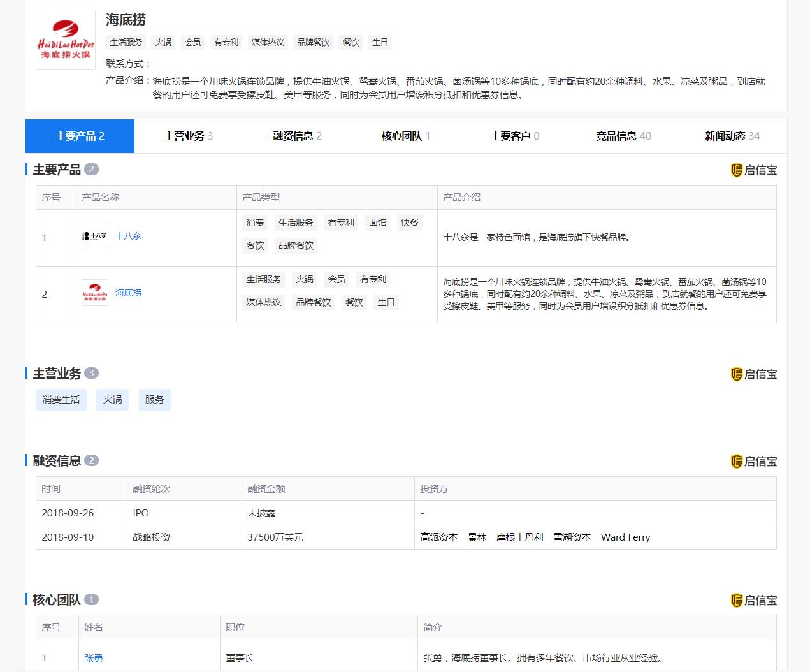Click the 十八余 product logo thumbnail
The height and width of the screenshot is (672, 810).
[x=95, y=236]
